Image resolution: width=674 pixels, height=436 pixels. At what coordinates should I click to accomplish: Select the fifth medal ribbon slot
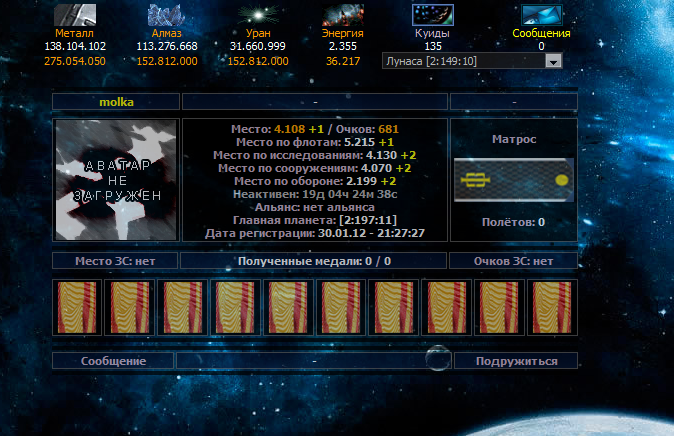pyautogui.click(x=289, y=307)
